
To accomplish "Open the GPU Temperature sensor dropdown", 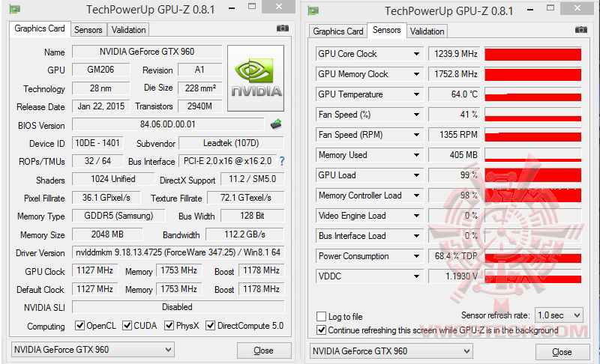I will click(416, 94).
